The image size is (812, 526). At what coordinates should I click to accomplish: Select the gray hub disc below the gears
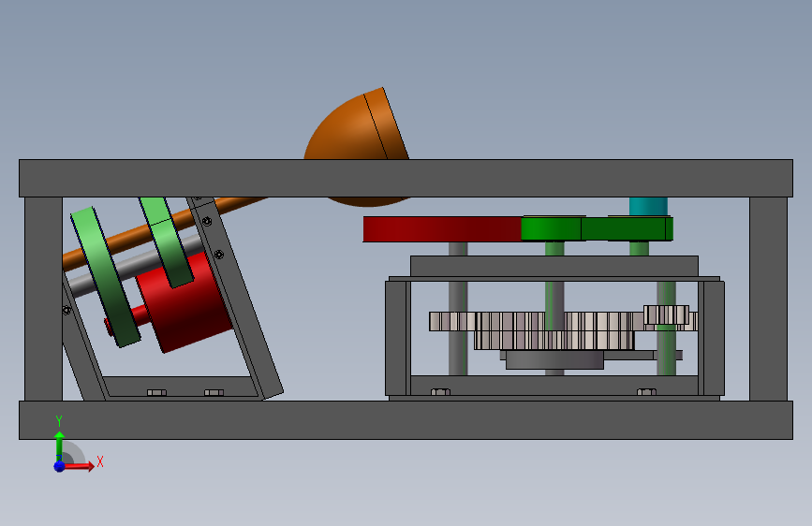[x=554, y=359]
